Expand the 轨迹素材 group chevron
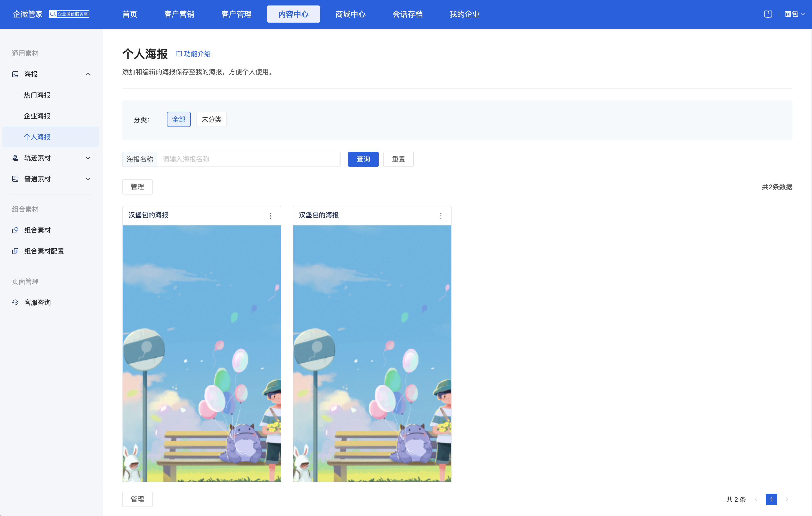This screenshot has width=812, height=516. pos(88,158)
